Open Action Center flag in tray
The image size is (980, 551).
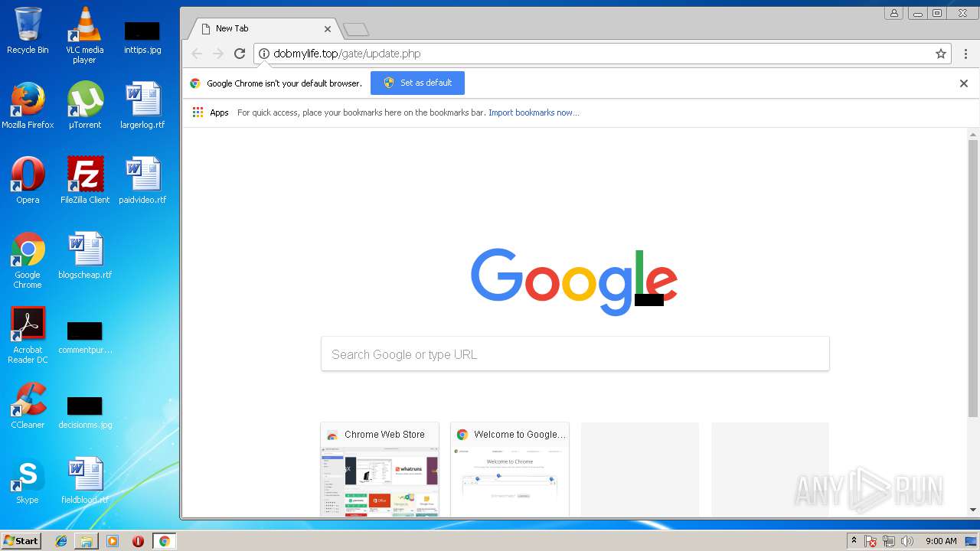[871, 541]
